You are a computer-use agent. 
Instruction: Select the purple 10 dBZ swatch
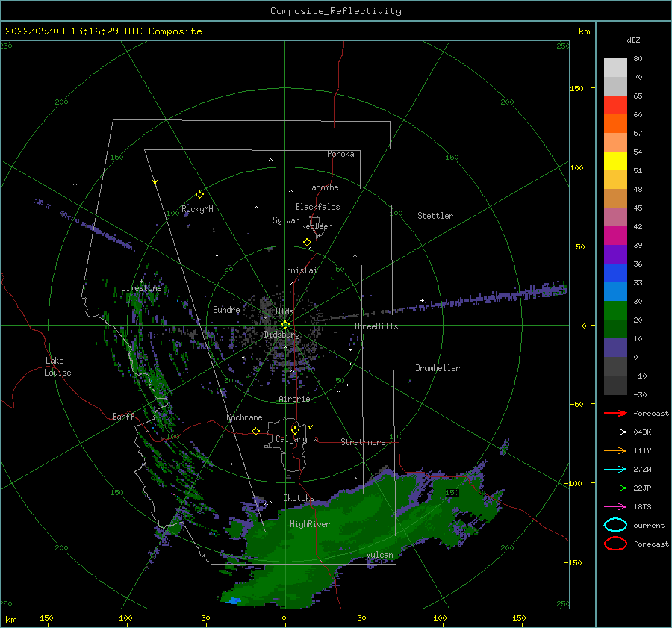coord(615,348)
